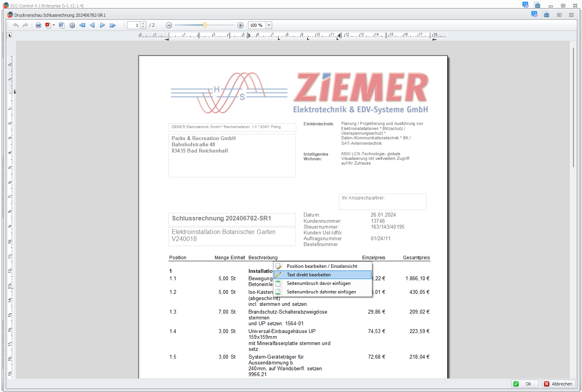Image resolution: width=582 pixels, height=392 pixels.
Task: Select 'Text direkt bearbeiten' from context menu
Action: click(309, 275)
